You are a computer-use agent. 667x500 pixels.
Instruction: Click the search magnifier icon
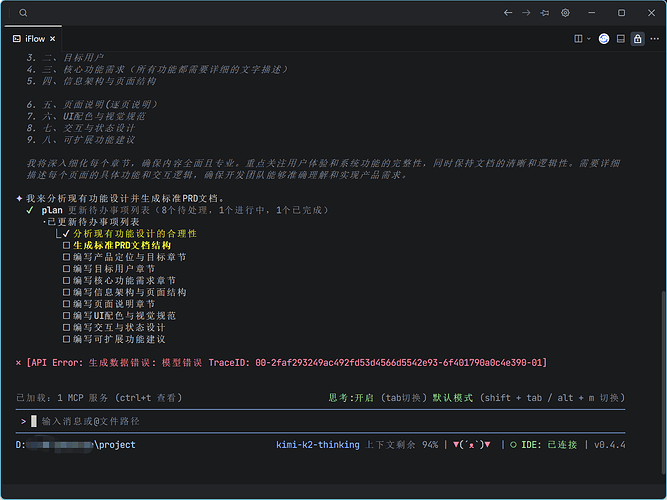tap(23, 13)
